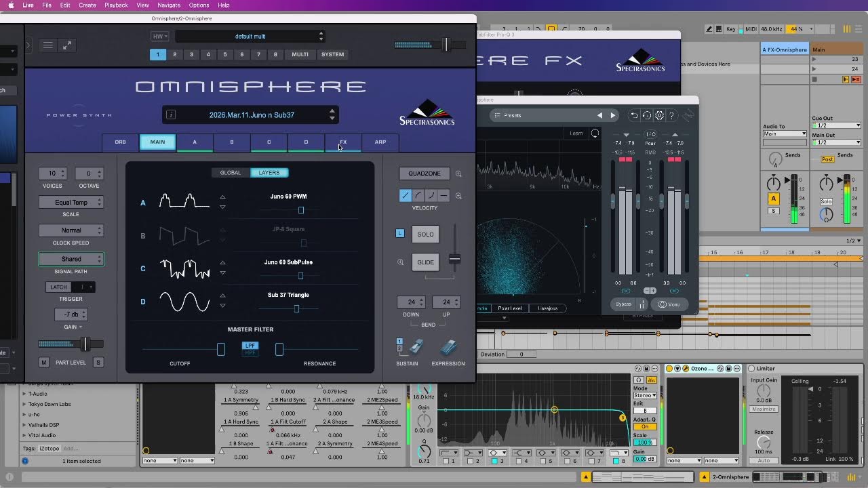Open the glide zoom magnifier icon
Viewport: 868px width, 488px height.
point(400,262)
